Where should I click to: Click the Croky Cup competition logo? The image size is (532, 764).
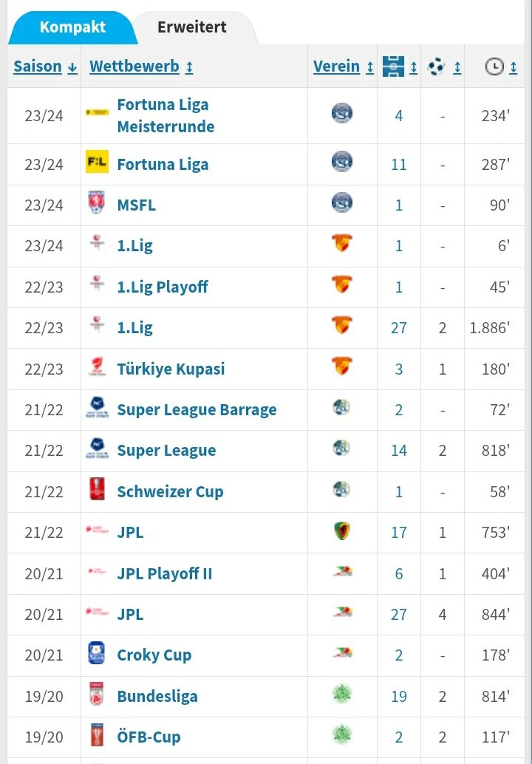pos(97,653)
